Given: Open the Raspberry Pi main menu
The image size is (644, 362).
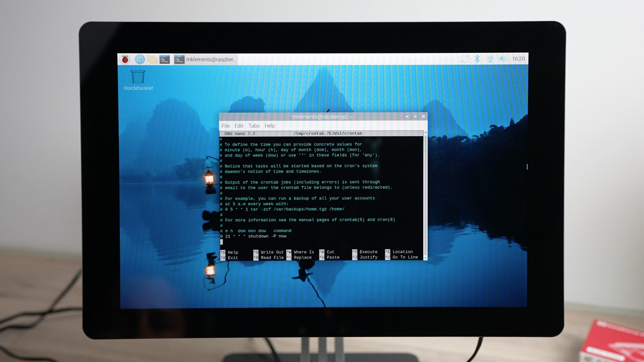Looking at the screenshot, I should pyautogui.click(x=125, y=60).
